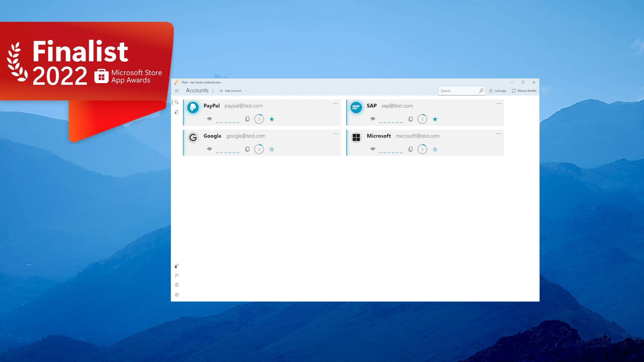Copy the SAP token to clipboard

(411, 119)
